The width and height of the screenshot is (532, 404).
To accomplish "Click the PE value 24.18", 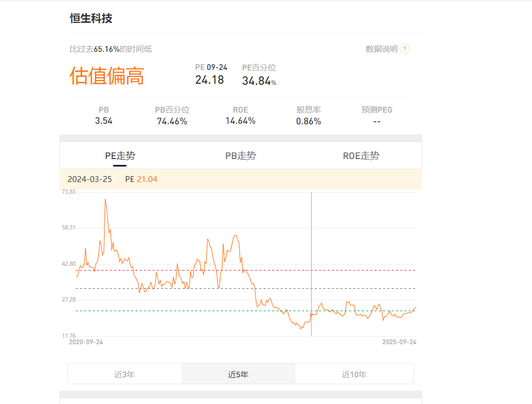I will click(209, 80).
